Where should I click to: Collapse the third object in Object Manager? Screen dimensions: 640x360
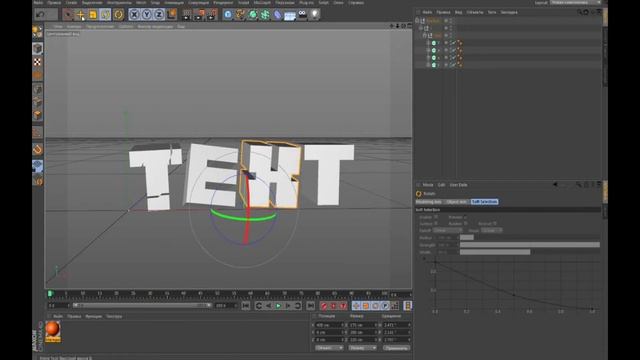coord(424,36)
